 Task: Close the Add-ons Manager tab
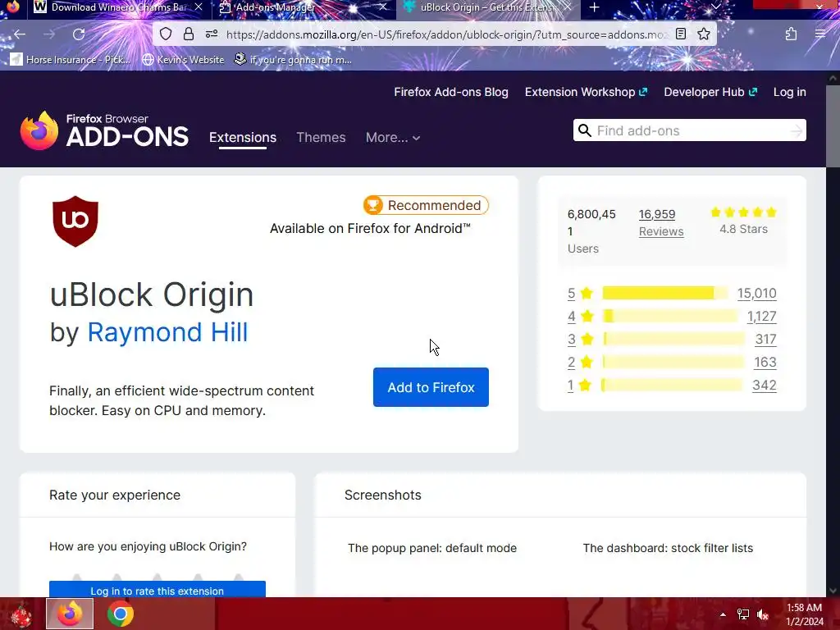pyautogui.click(x=382, y=7)
